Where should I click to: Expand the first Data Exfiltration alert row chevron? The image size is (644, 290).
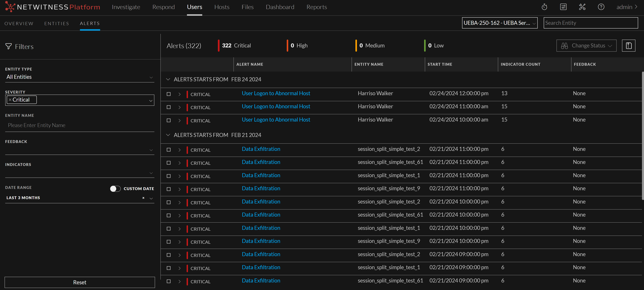pos(179,150)
